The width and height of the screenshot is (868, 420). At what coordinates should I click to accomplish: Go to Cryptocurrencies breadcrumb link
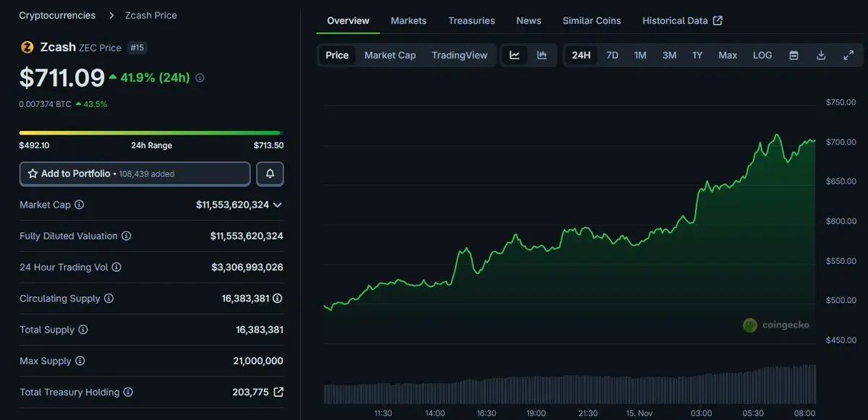57,15
